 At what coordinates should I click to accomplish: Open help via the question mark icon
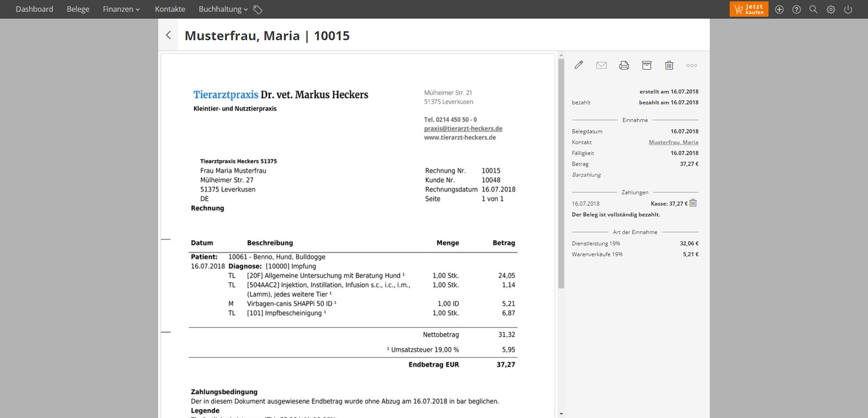click(x=797, y=9)
